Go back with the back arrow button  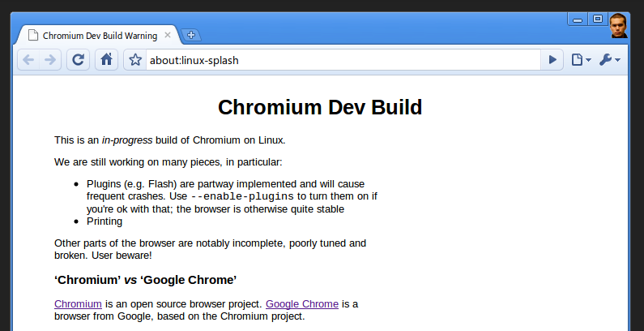pos(28,60)
